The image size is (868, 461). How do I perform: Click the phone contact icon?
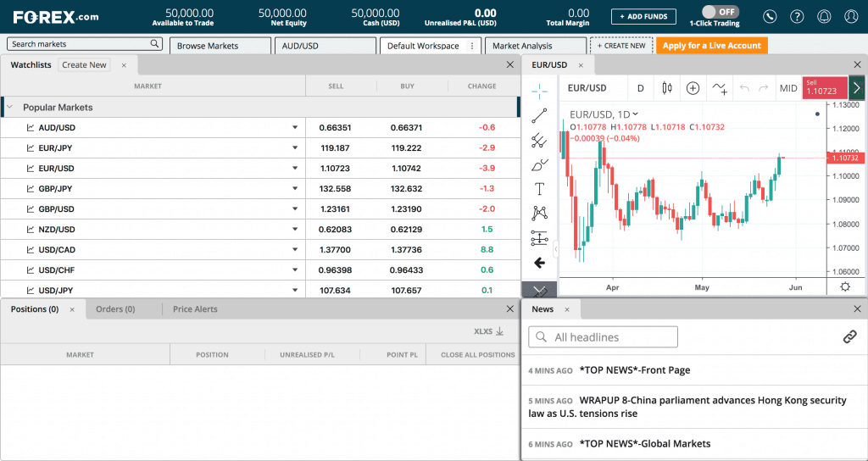point(770,16)
